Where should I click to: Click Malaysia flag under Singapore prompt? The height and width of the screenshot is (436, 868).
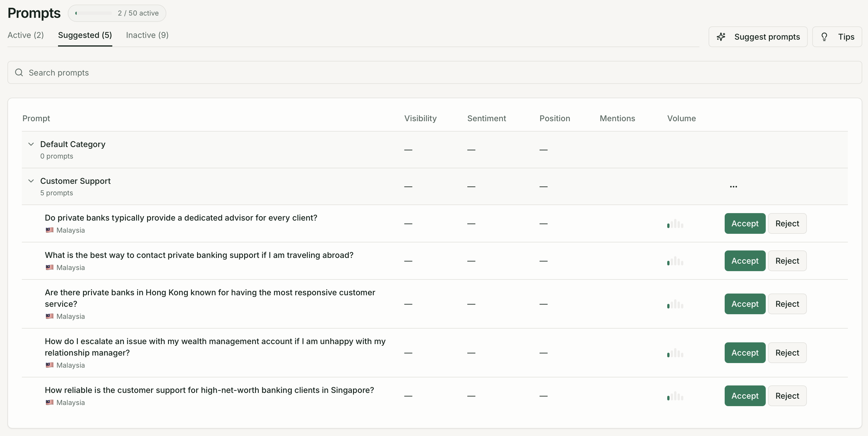click(x=49, y=403)
